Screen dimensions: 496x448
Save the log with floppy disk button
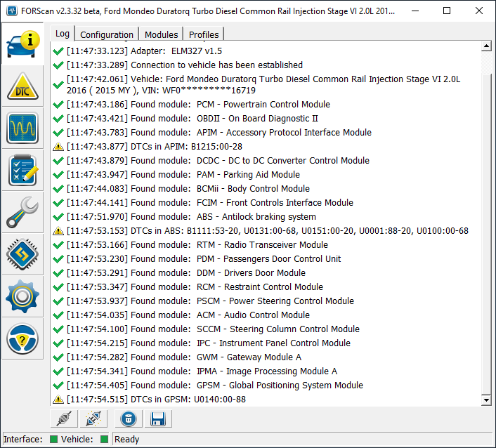pyautogui.click(x=157, y=419)
